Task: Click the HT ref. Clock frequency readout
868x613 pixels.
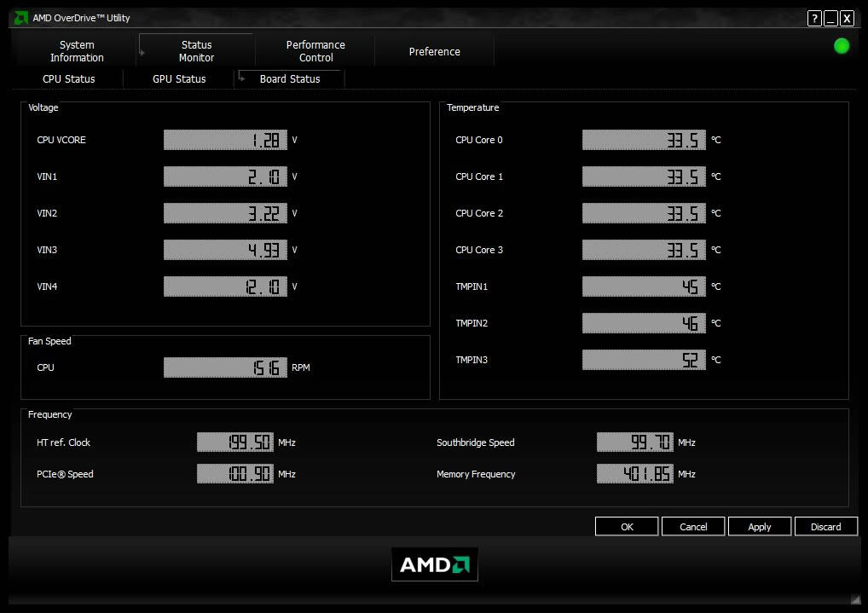Action: [235, 442]
